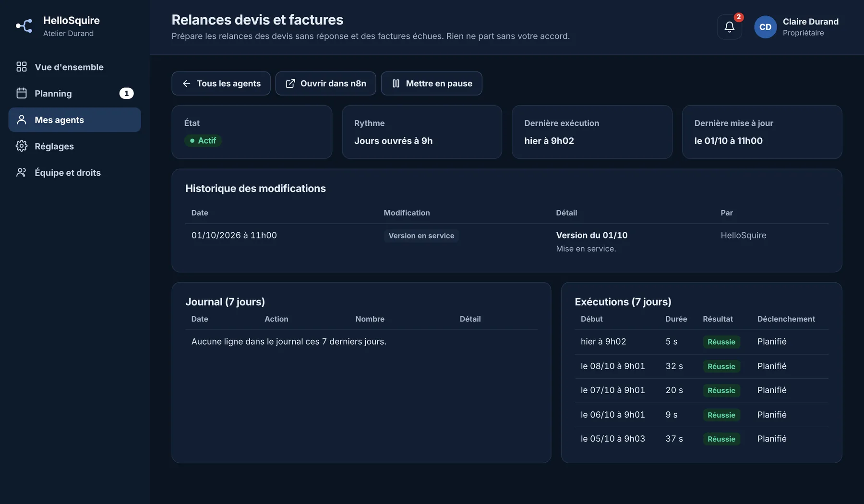Viewport: 864px width, 504px height.
Task: Click the external link icon for n8n
Action: [290, 84]
